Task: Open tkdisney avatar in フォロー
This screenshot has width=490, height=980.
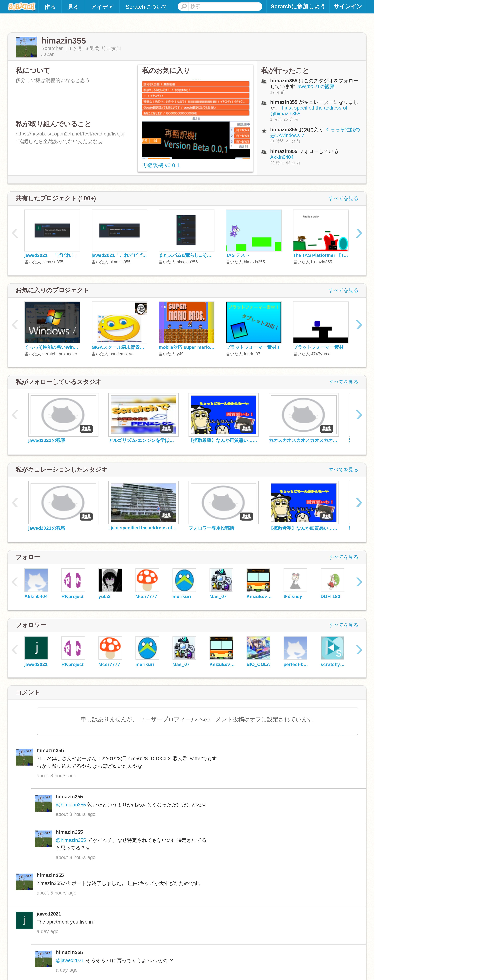Action: (295, 580)
